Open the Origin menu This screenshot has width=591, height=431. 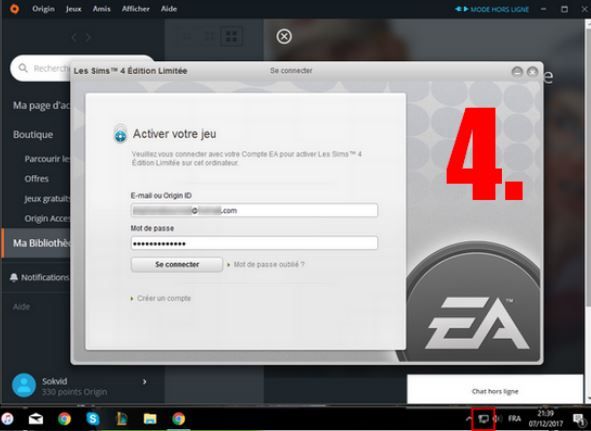[x=43, y=9]
